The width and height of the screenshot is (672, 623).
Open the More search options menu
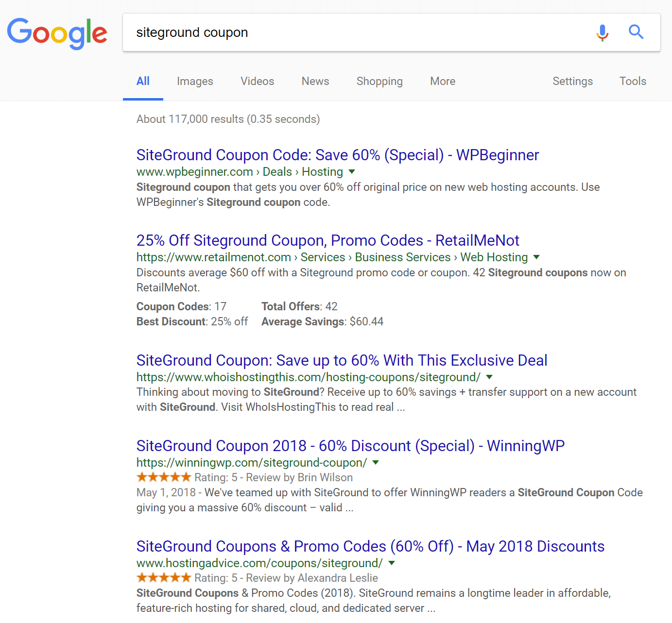(442, 81)
